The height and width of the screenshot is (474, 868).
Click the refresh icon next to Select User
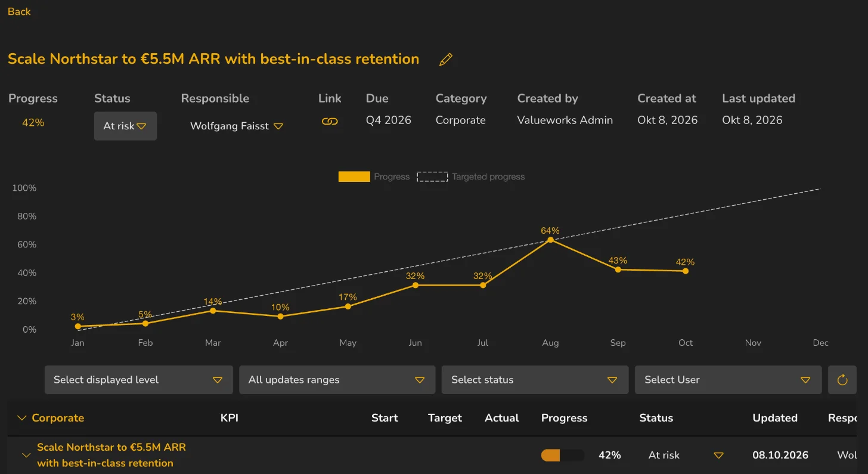pyautogui.click(x=842, y=380)
